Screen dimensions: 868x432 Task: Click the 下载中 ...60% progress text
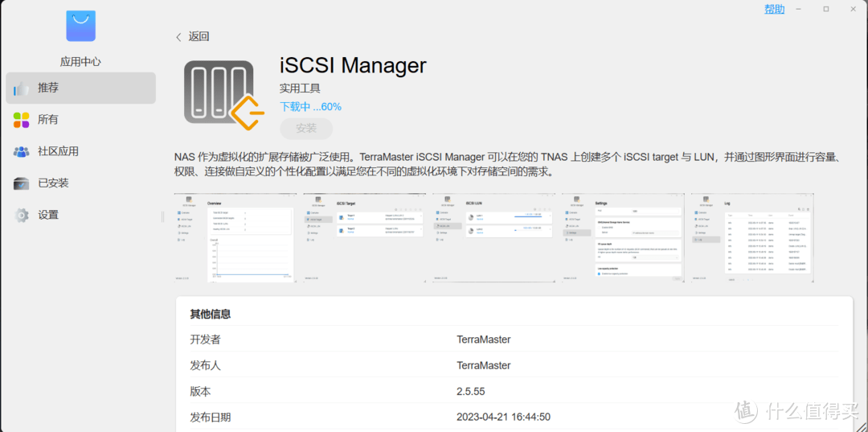coord(310,106)
